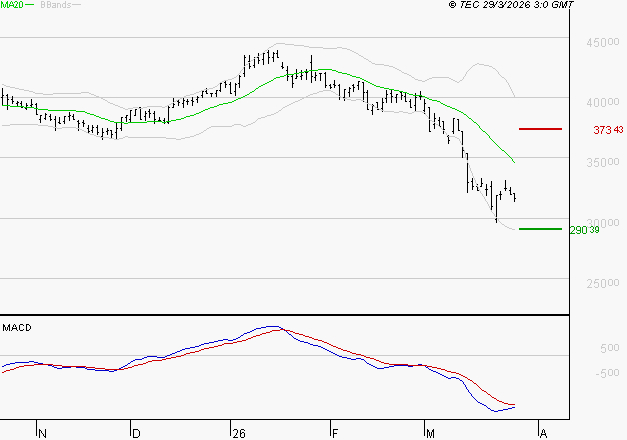Click the MACD -500 axis label
This screenshot has width=627, height=440.
point(607,373)
